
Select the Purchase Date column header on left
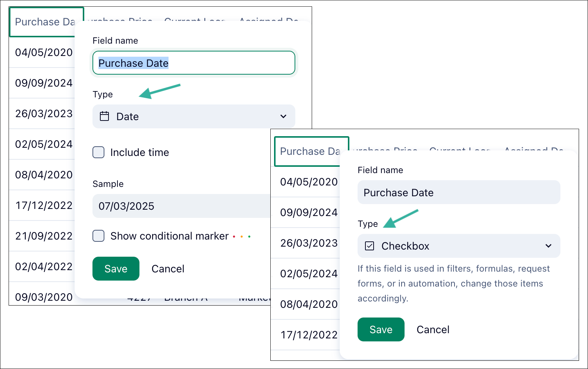point(44,22)
